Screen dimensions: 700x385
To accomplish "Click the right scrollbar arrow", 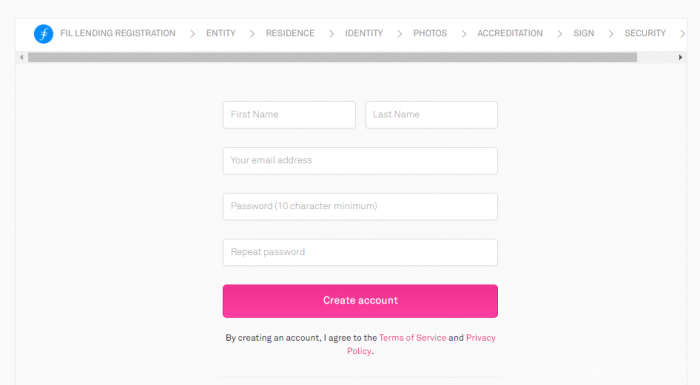I will click(680, 57).
